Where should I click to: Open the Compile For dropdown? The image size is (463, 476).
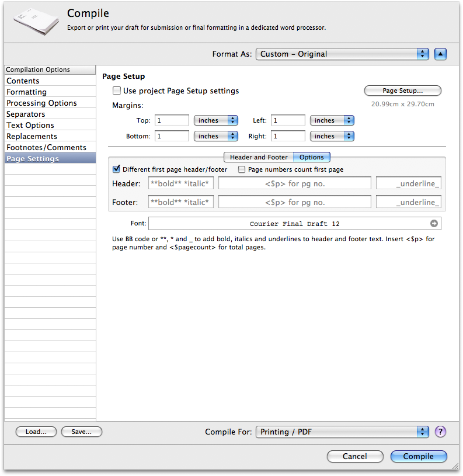342,432
